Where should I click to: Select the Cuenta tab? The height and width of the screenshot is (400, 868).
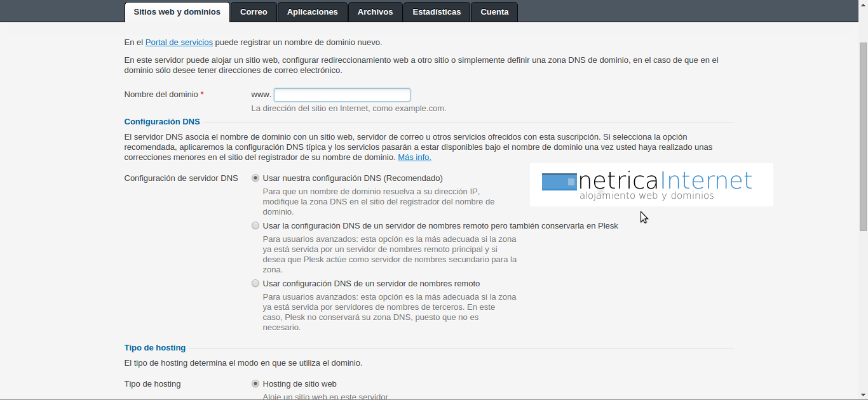[494, 12]
